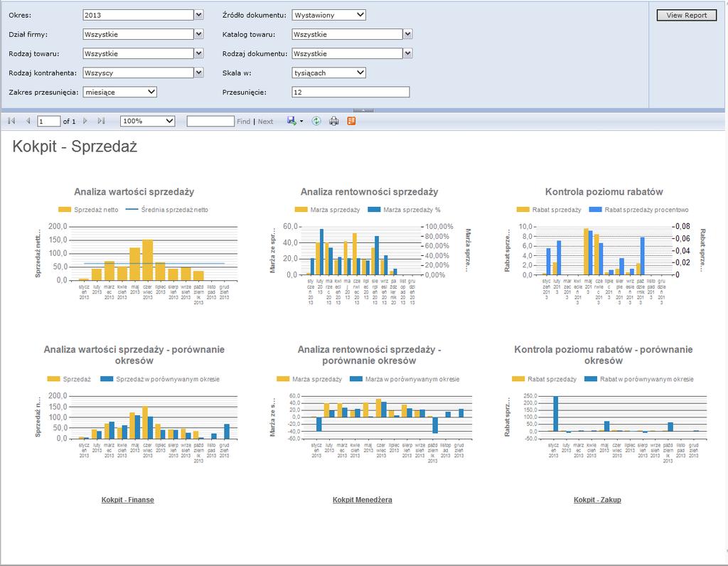Open the export save icon menu
Image resolution: width=728 pixels, height=566 pixels.
pos(291,121)
